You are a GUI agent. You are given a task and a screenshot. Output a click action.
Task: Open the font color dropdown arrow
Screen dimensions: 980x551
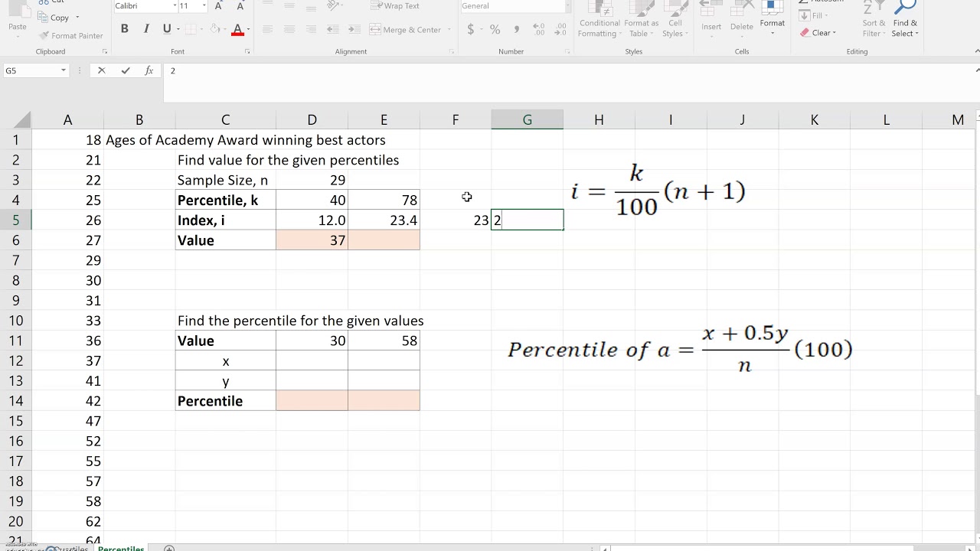click(248, 30)
